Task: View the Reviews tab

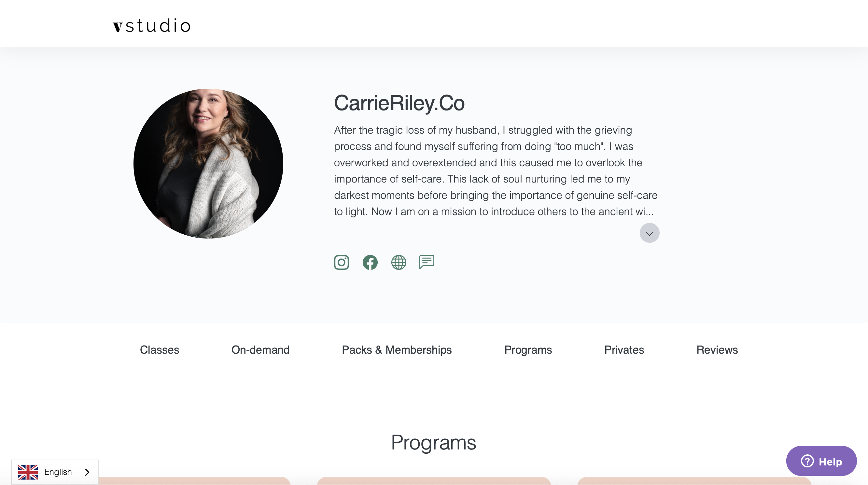Action: 717,350
